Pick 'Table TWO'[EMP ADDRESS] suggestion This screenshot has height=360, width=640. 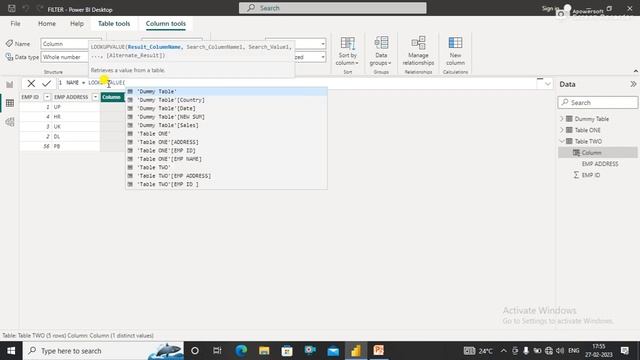[x=227, y=176]
